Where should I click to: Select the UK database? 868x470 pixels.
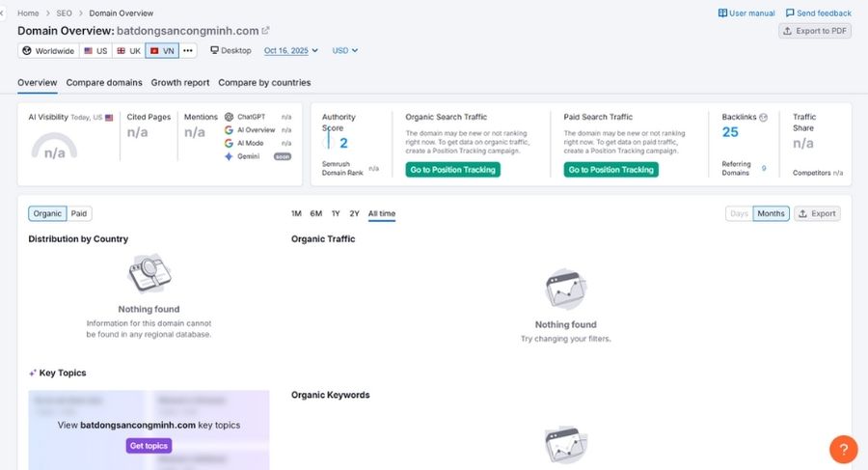pos(128,50)
